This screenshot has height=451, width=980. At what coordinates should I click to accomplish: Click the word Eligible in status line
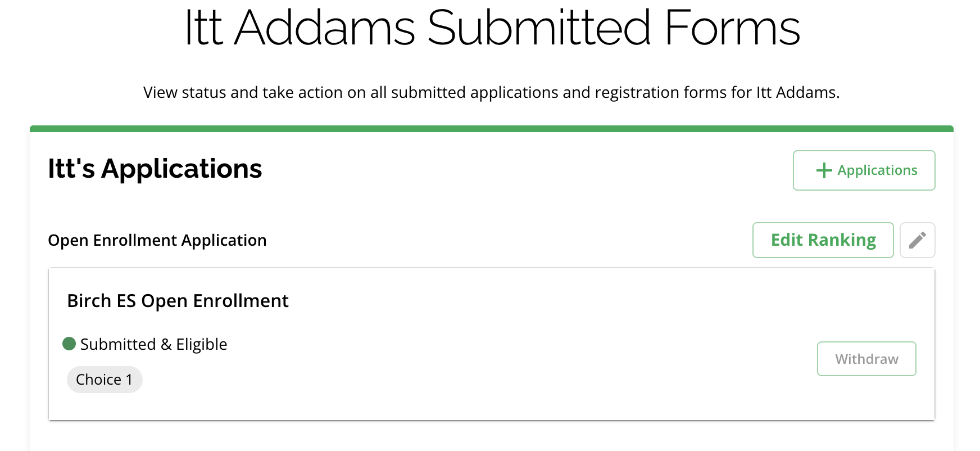201,344
